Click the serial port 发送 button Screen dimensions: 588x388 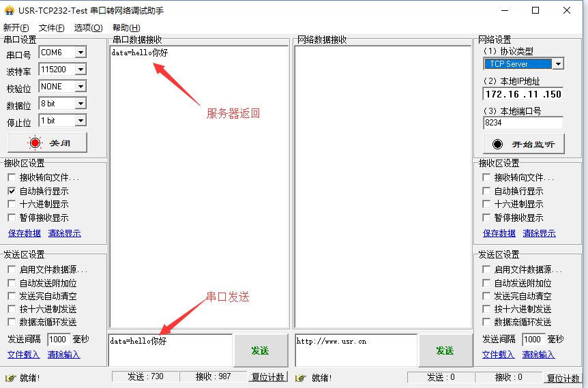pos(260,350)
